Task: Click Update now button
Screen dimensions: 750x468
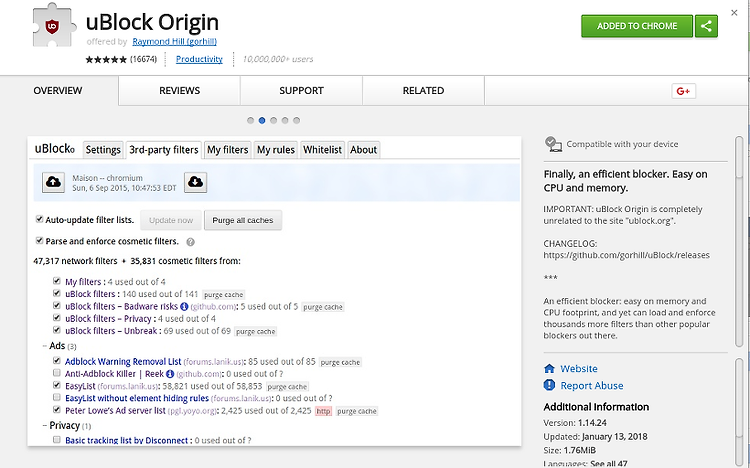Action: point(171,220)
